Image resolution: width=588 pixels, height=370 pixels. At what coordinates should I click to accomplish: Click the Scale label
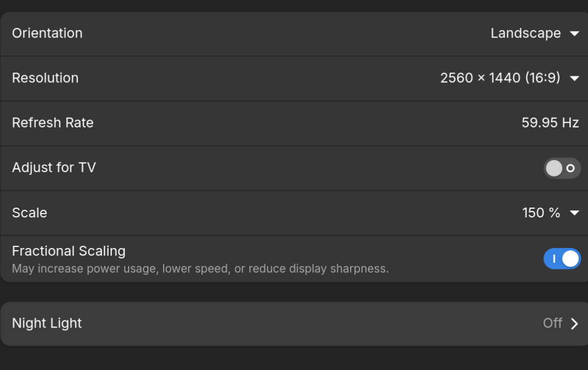[x=29, y=213]
